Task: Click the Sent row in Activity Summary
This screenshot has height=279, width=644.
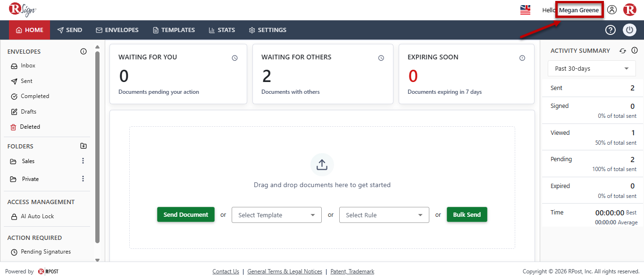Action: click(x=593, y=88)
